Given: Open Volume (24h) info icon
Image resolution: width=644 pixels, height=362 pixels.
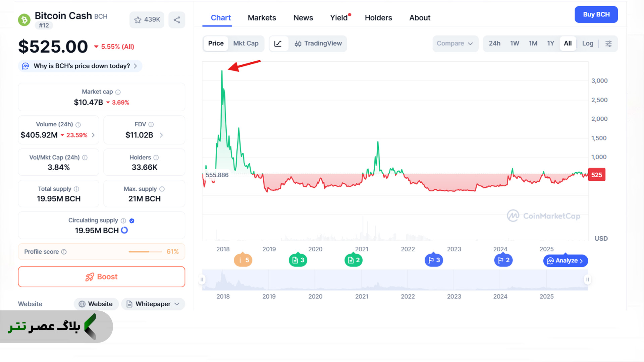Looking at the screenshot, I should (x=78, y=125).
